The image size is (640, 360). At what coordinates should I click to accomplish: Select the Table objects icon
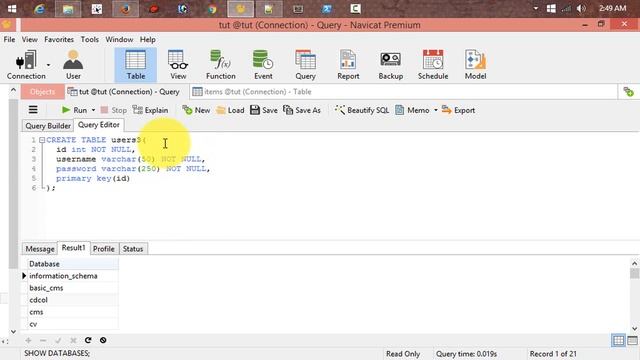136,64
